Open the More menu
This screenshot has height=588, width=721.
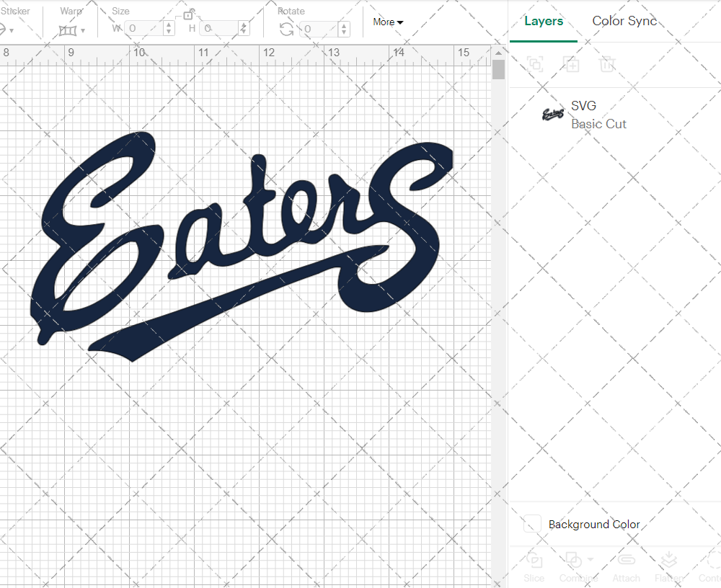388,22
